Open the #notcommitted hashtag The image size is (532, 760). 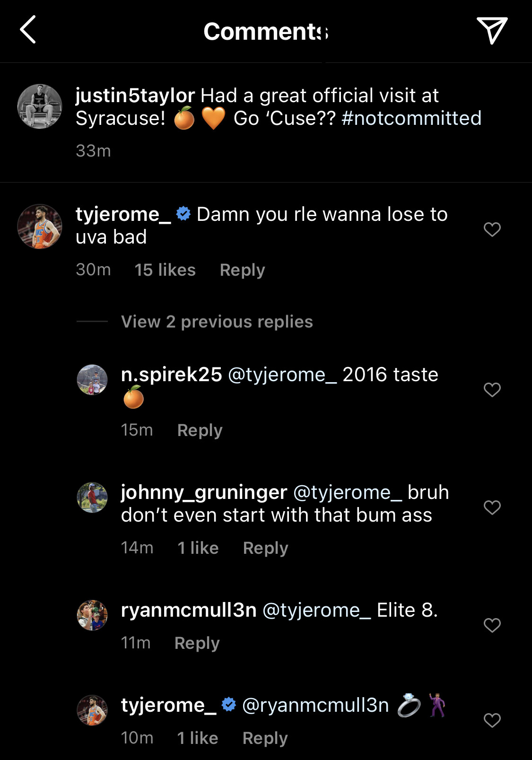coord(411,118)
